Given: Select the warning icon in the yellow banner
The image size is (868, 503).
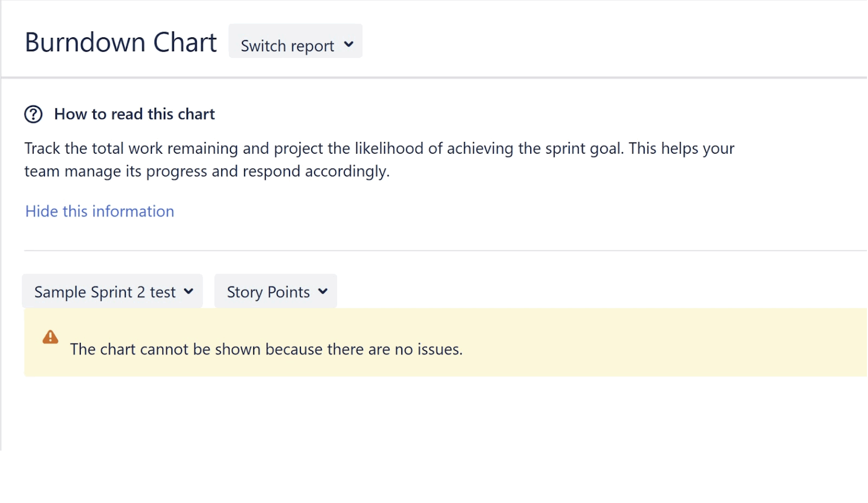Looking at the screenshot, I should coord(50,337).
